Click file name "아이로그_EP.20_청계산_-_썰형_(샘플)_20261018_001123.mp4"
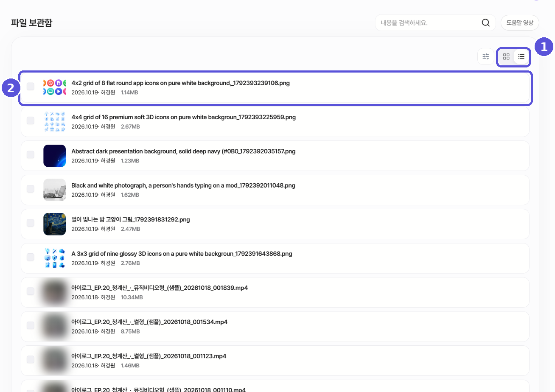This screenshot has width=555, height=392. point(149,356)
